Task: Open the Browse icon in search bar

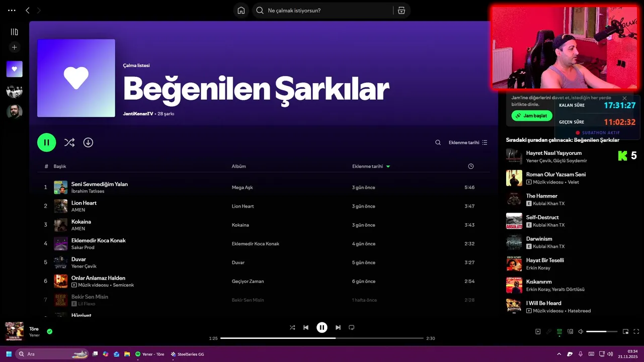Action: click(x=401, y=11)
